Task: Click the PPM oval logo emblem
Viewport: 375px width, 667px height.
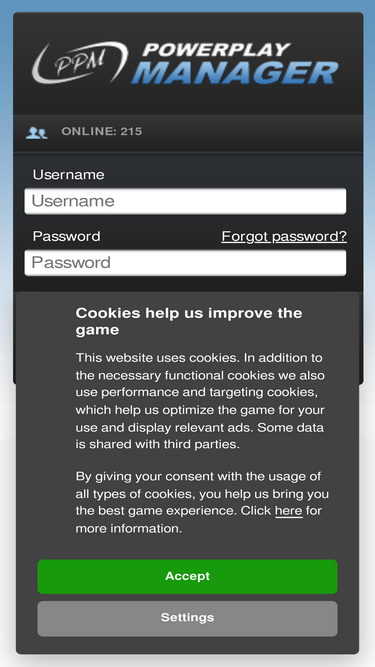Action: 80,62
